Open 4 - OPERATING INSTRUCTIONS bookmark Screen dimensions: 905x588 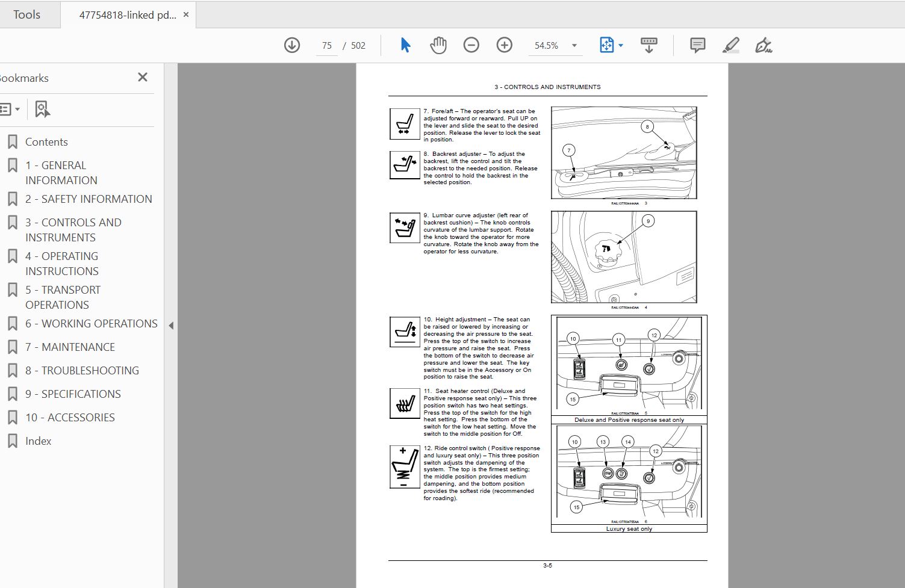click(x=61, y=264)
